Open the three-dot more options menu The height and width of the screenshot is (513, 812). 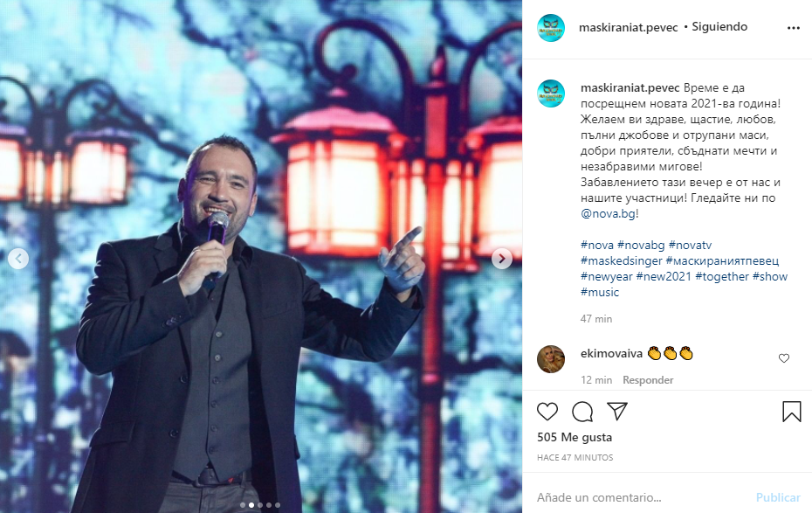(x=794, y=28)
